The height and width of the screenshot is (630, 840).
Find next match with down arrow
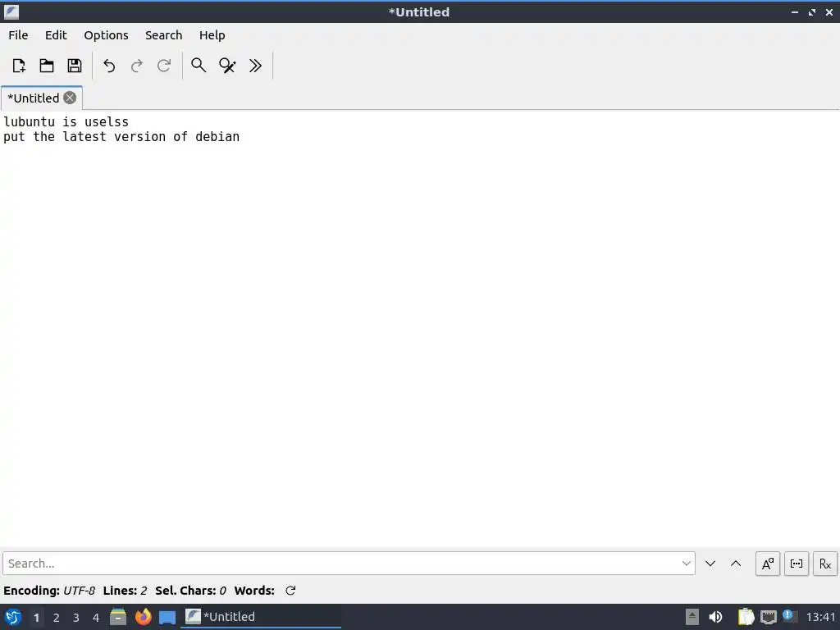coord(710,564)
